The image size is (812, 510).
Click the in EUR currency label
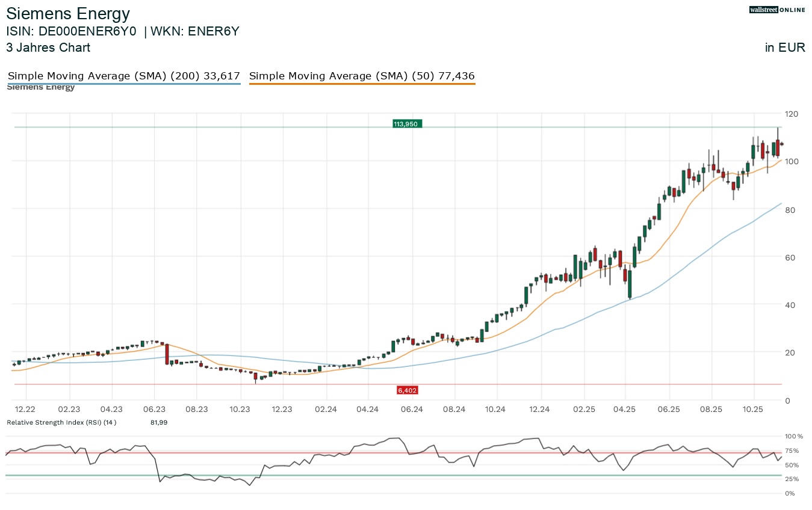tap(785, 48)
